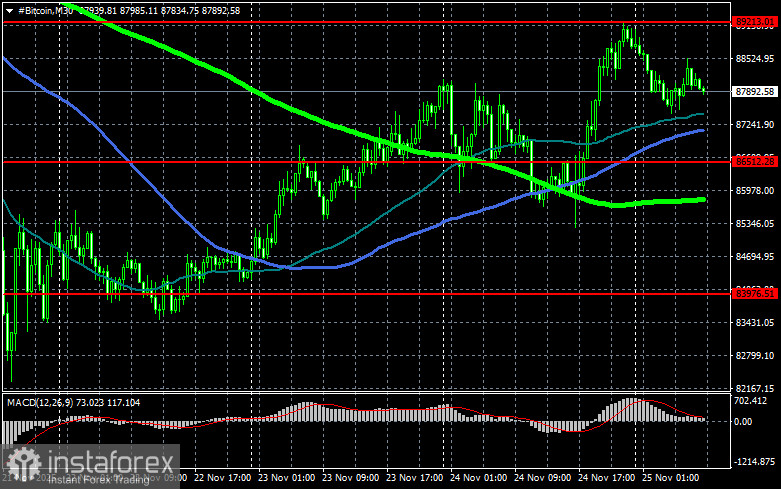Click the -1214.875 MACD scale value

pos(755,462)
